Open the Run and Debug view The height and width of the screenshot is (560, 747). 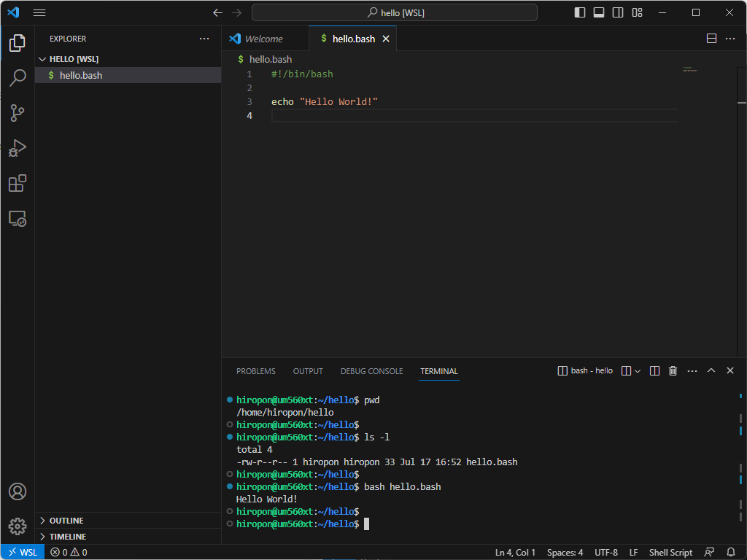point(18,148)
